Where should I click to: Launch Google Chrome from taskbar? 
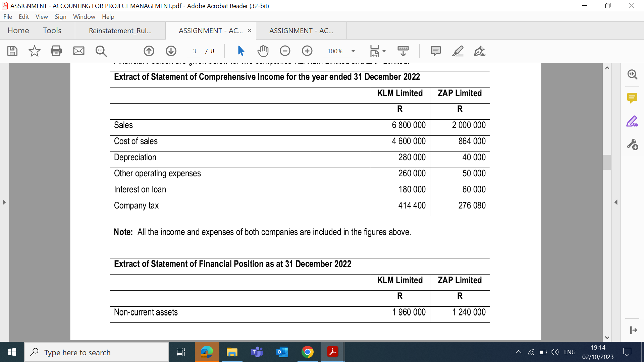pos(307,352)
